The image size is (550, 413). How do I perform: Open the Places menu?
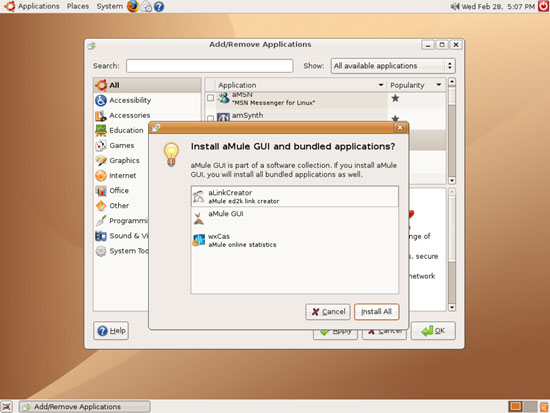click(x=78, y=6)
